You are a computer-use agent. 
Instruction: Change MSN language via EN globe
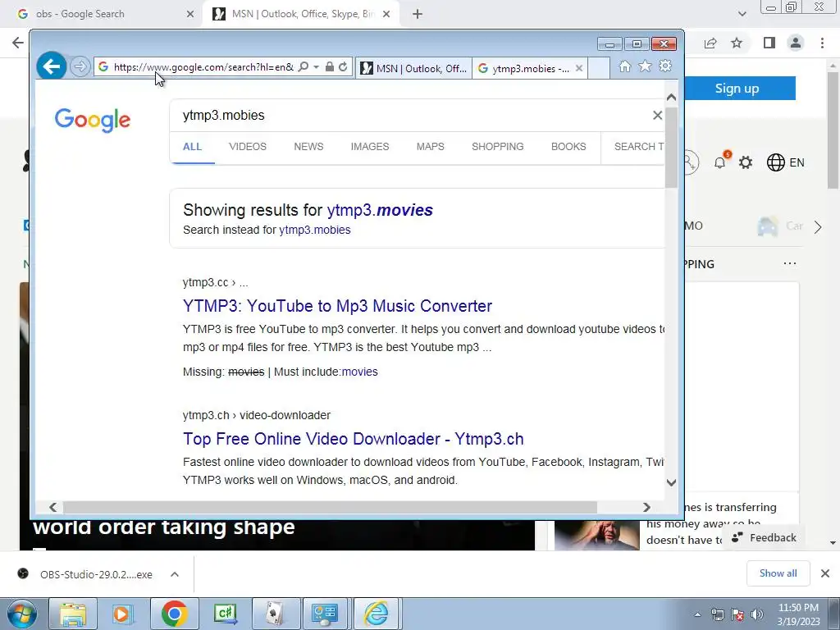(x=785, y=162)
